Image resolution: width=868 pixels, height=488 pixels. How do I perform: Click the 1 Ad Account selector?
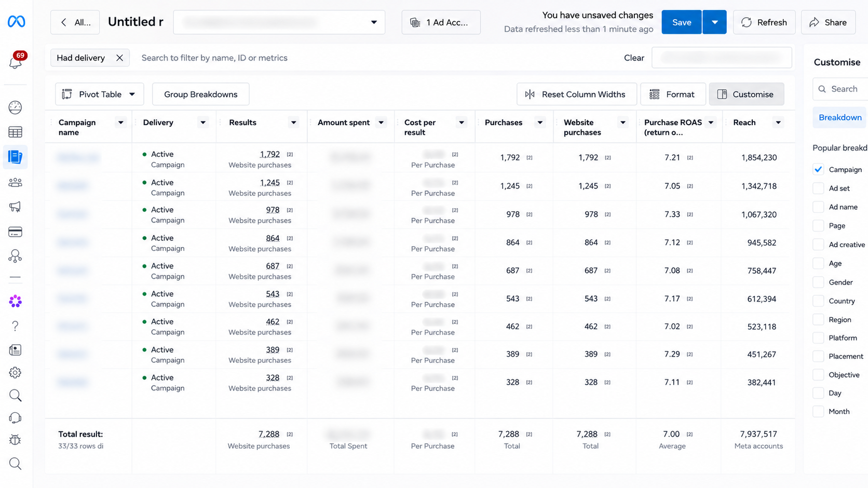coord(441,22)
